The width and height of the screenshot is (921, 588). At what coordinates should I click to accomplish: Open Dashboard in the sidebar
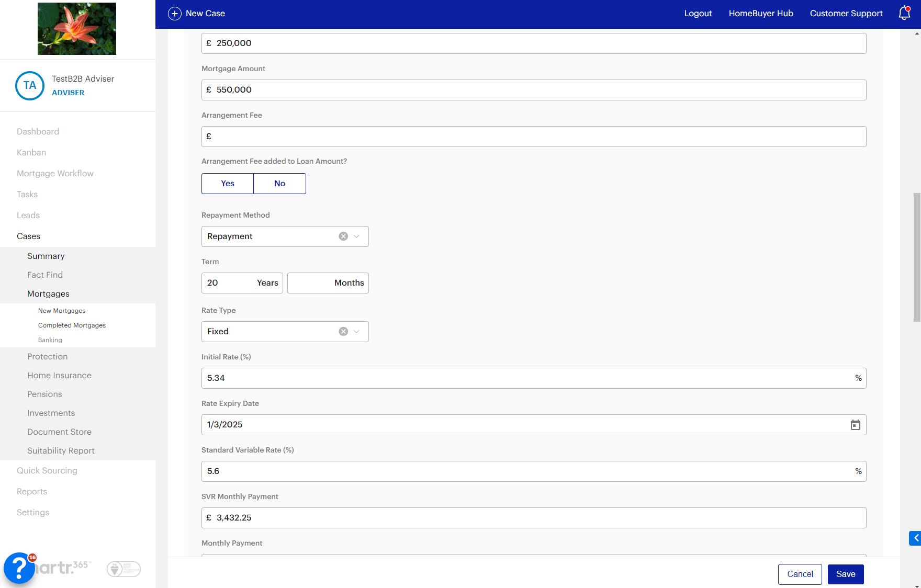38,132
